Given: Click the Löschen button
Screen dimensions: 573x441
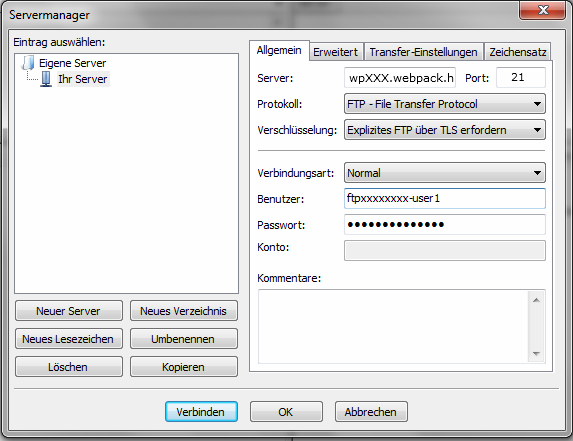Looking at the screenshot, I should (x=69, y=367).
